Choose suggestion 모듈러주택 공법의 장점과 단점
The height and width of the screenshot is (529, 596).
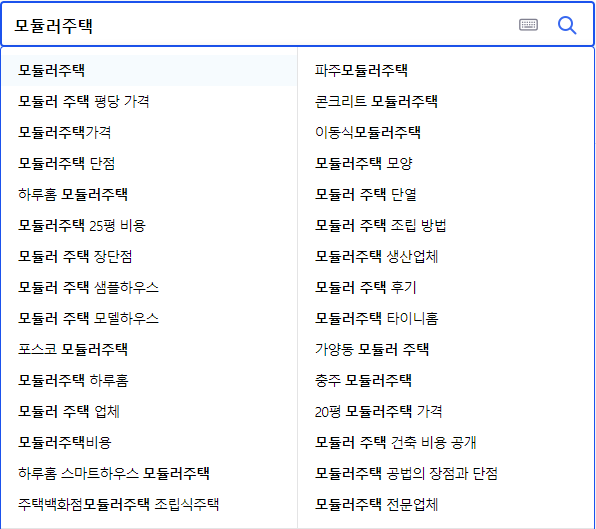(x=406, y=473)
